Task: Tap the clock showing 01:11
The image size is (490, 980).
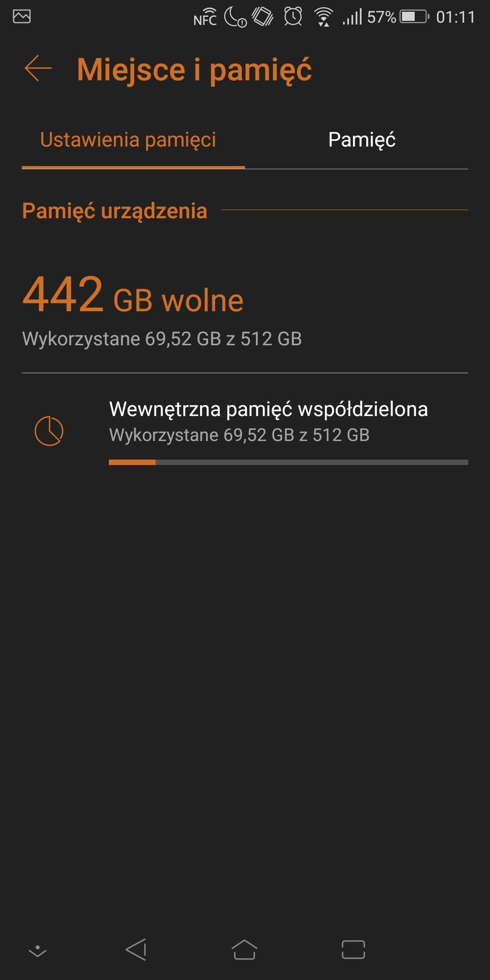Action: click(x=456, y=17)
